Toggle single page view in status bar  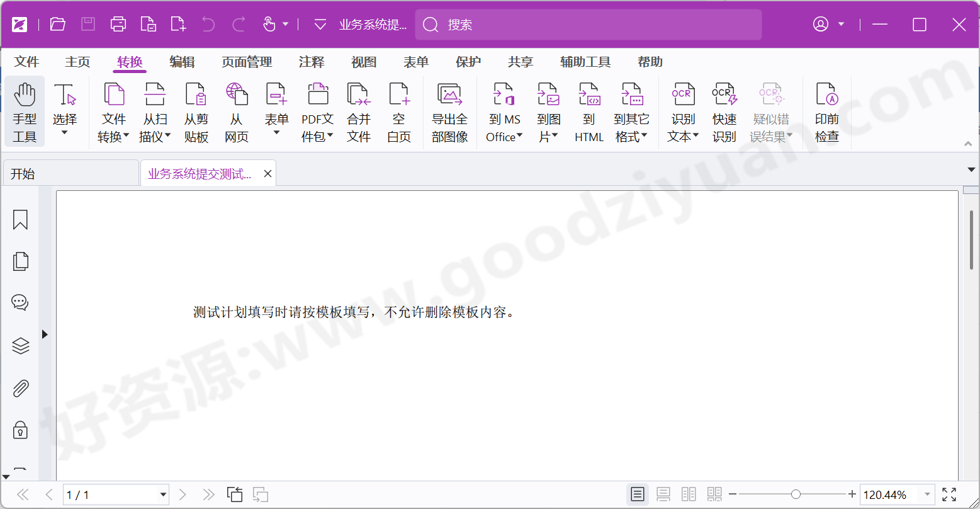(637, 495)
